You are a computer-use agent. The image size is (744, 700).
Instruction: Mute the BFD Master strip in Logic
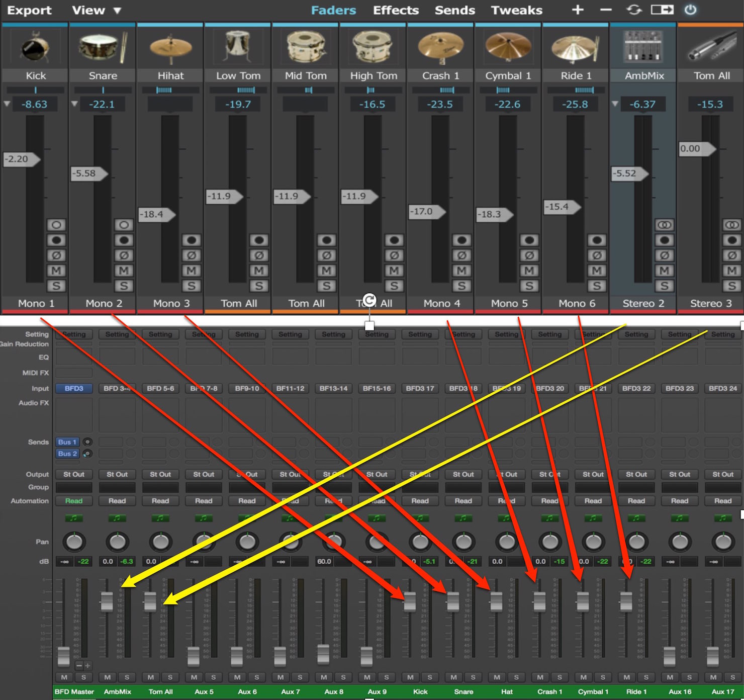(64, 677)
